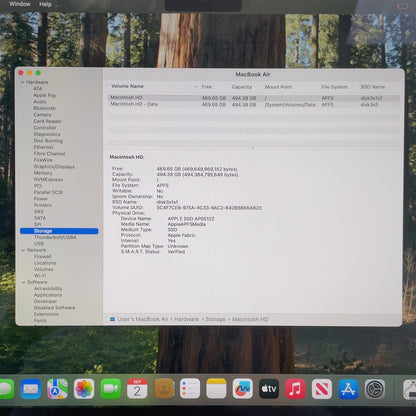
Task: Open the Photos app icon
Action: (84, 389)
